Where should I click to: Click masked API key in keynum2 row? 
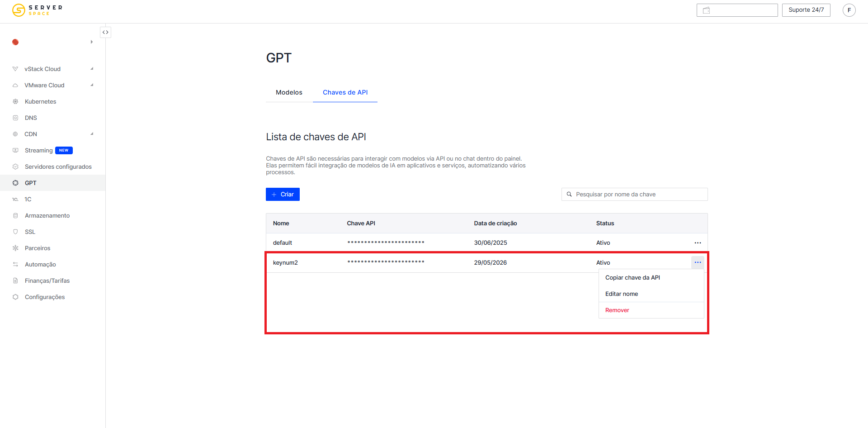click(x=386, y=262)
